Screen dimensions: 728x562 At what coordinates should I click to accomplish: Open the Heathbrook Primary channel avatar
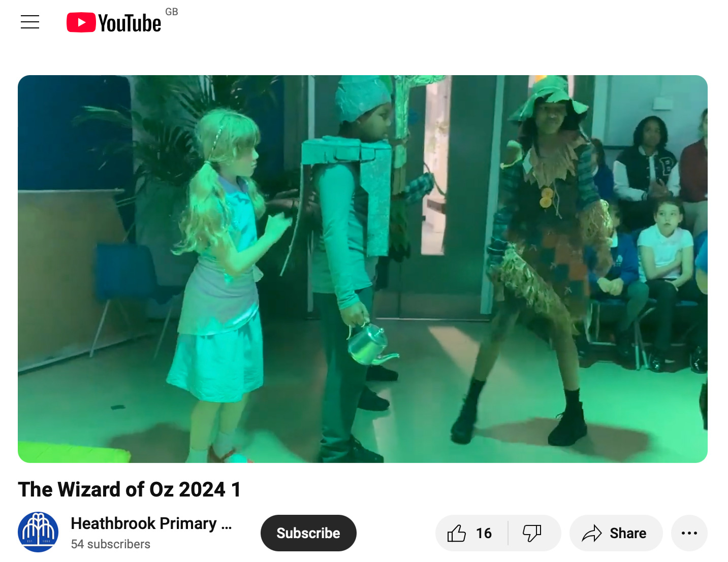tap(38, 532)
